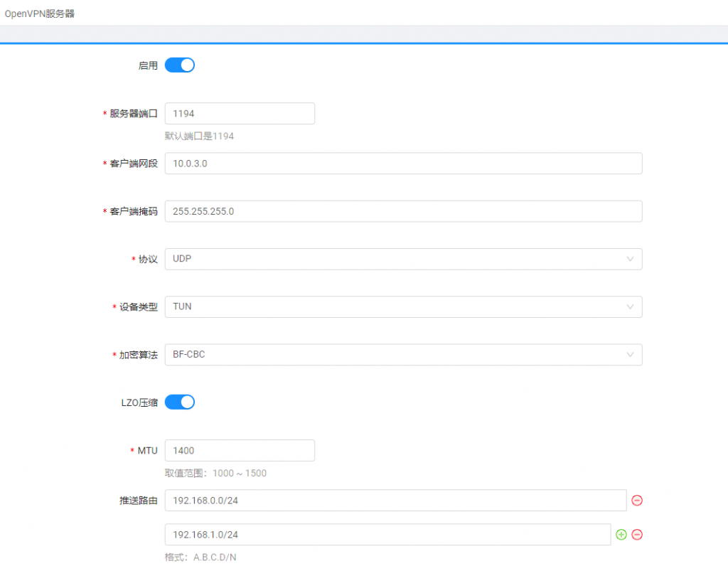Click the chevron arrow in 设备类型 field
728x566 pixels.
pos(630,307)
